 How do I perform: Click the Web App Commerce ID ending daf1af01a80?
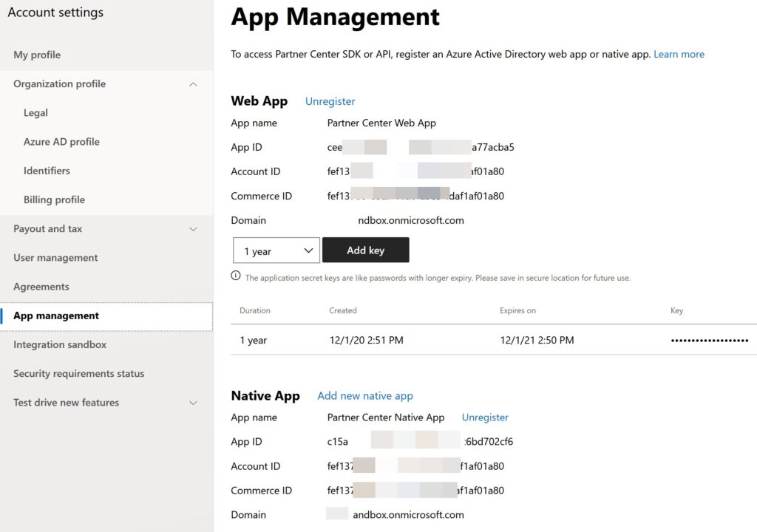tap(415, 196)
